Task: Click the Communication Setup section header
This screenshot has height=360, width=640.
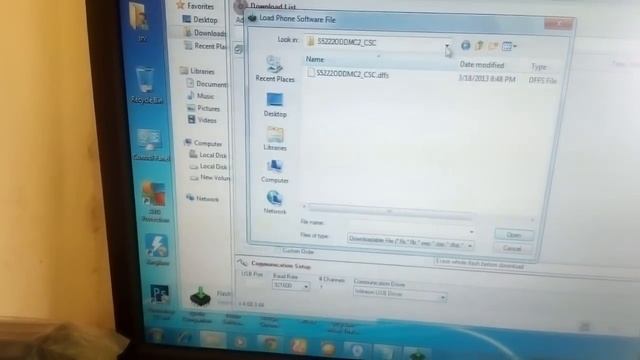Action: pos(281,265)
